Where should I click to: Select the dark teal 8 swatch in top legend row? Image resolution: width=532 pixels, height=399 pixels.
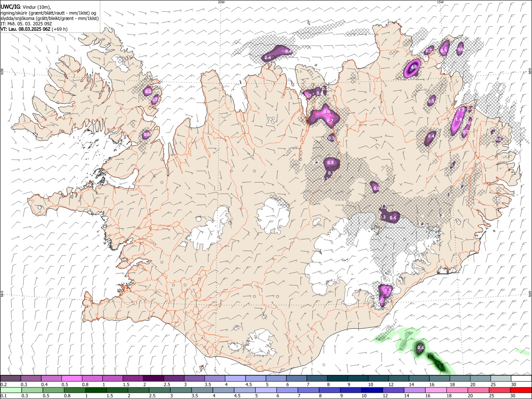coord(337,379)
